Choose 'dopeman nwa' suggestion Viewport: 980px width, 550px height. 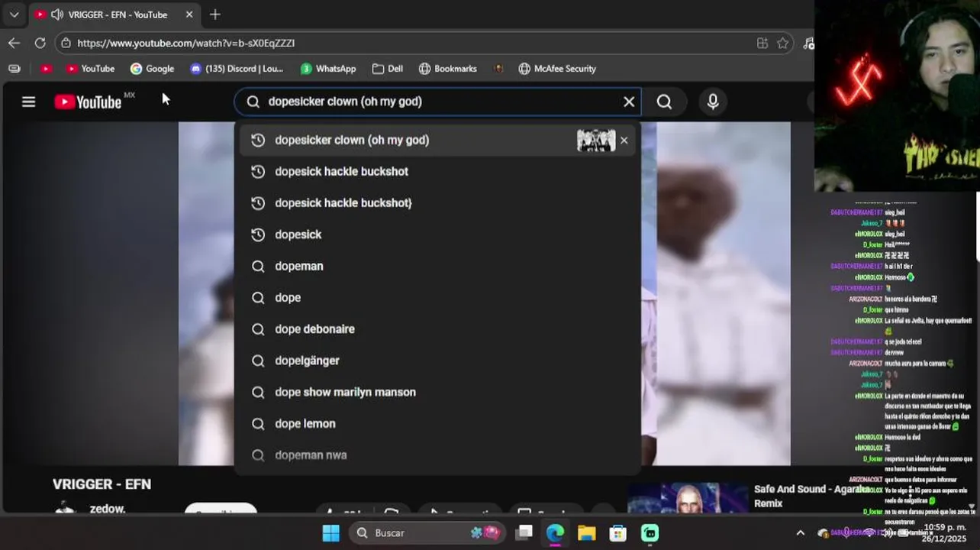438,455
